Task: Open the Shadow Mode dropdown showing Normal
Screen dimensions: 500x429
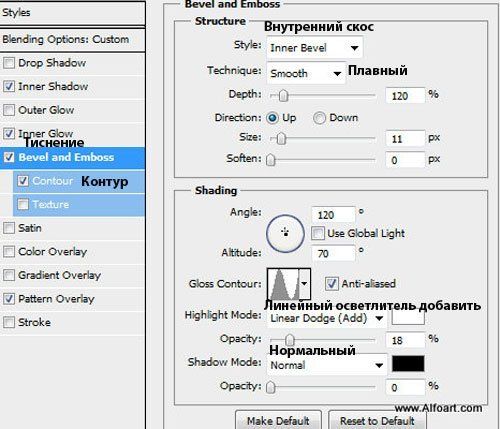Action: [327, 365]
